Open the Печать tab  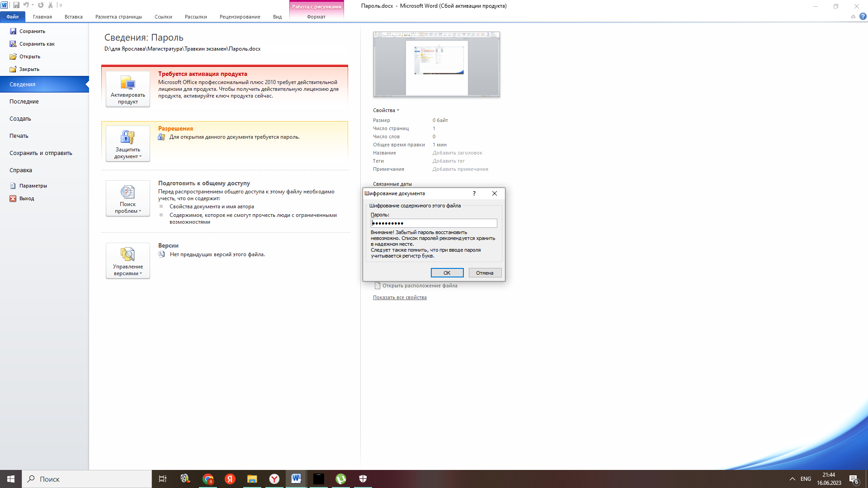pos(44,136)
